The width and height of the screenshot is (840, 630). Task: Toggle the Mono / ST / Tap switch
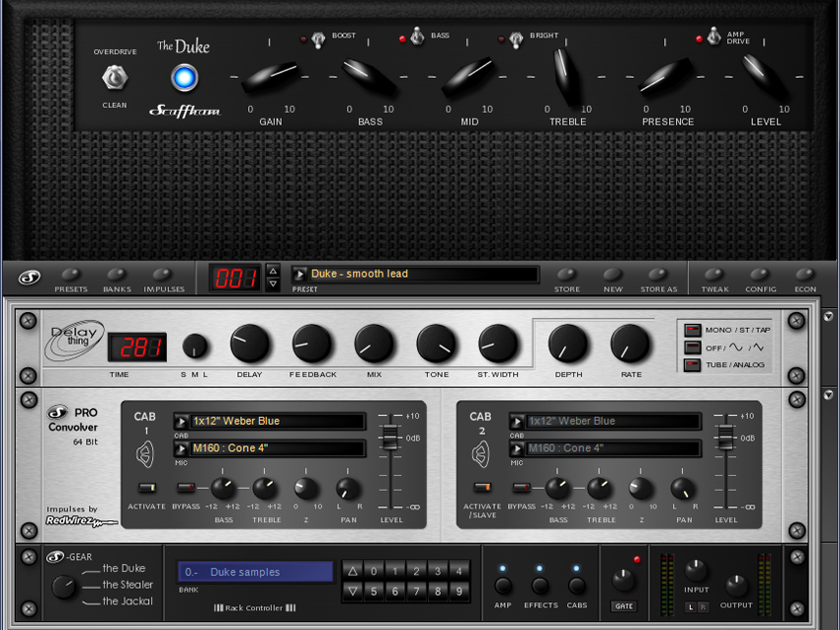coord(692,330)
